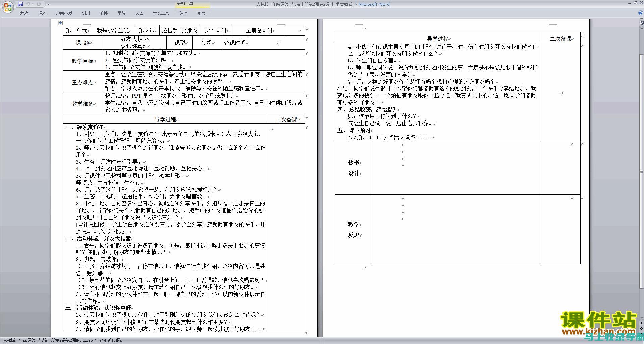Click 导学过程 header on left page
The image size is (644, 344).
(165, 119)
